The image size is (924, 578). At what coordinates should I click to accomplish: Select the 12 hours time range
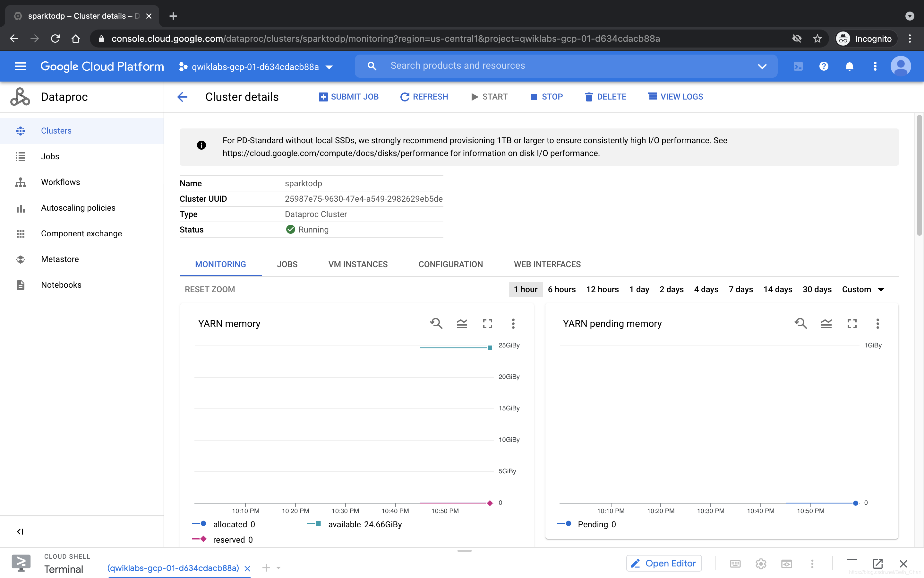[602, 289]
